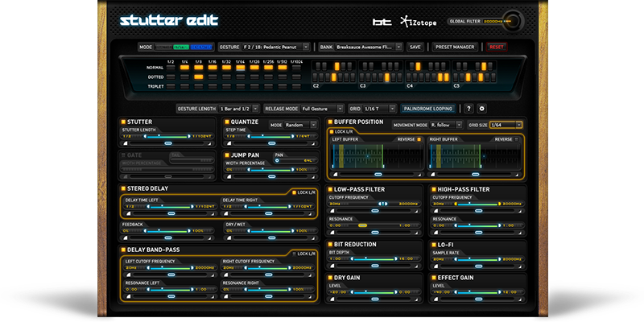The image size is (644, 322).
Task: Toggle the Dotted 1/2 stutter length cell
Action: point(171,76)
